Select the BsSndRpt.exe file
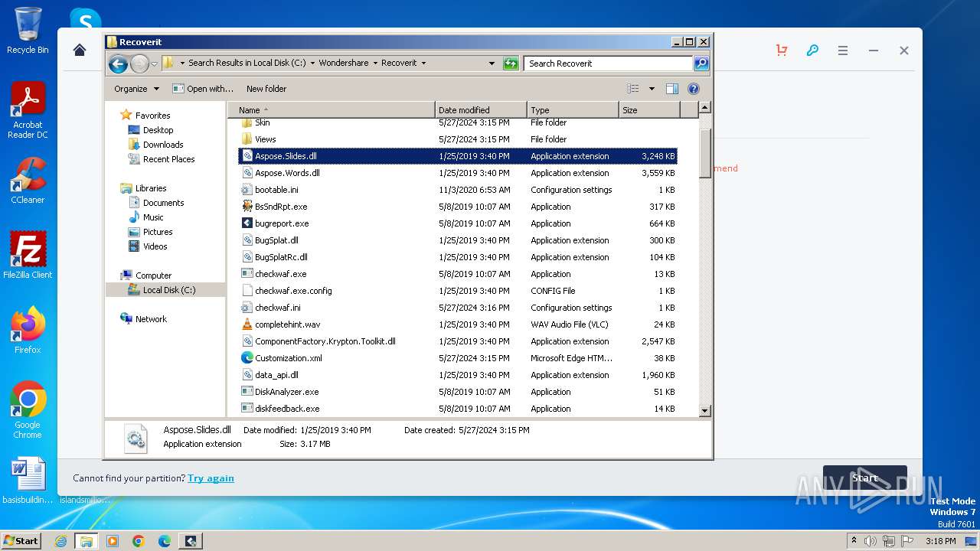This screenshot has height=551, width=980. [458, 207]
